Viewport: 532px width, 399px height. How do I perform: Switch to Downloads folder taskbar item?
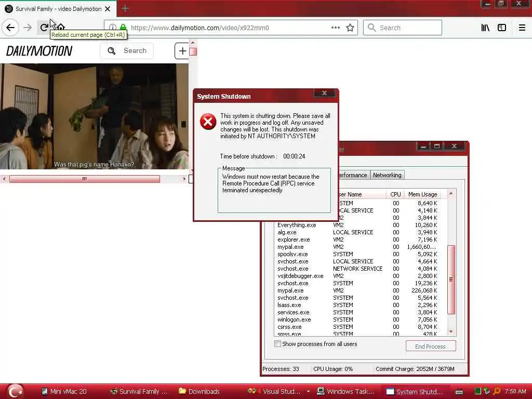tap(199, 392)
